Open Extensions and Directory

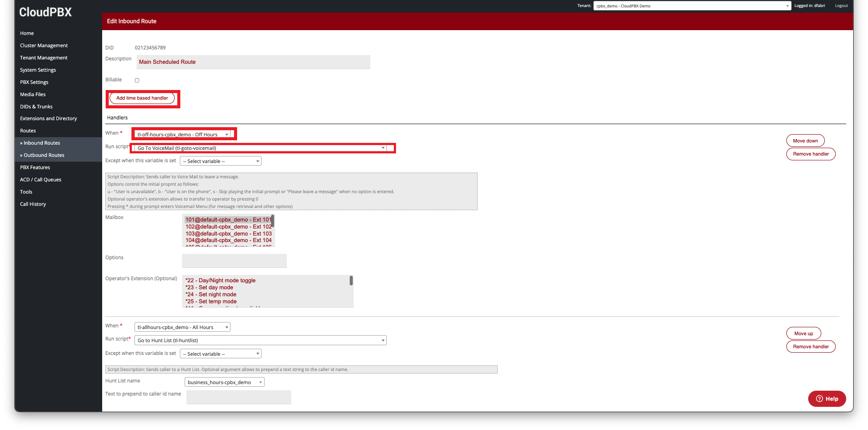coord(48,118)
